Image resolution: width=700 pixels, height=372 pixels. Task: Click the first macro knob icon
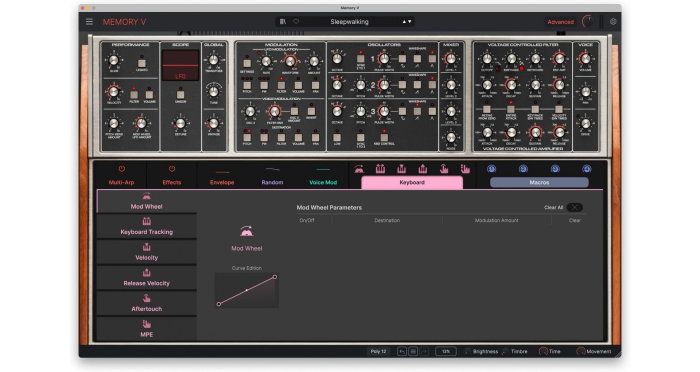coord(492,169)
